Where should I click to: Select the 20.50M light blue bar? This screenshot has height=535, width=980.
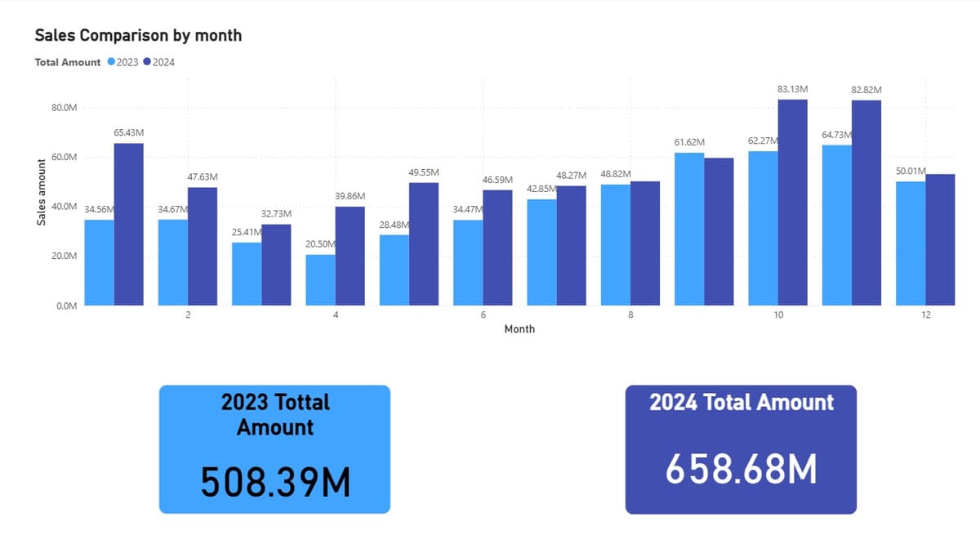(x=320, y=280)
